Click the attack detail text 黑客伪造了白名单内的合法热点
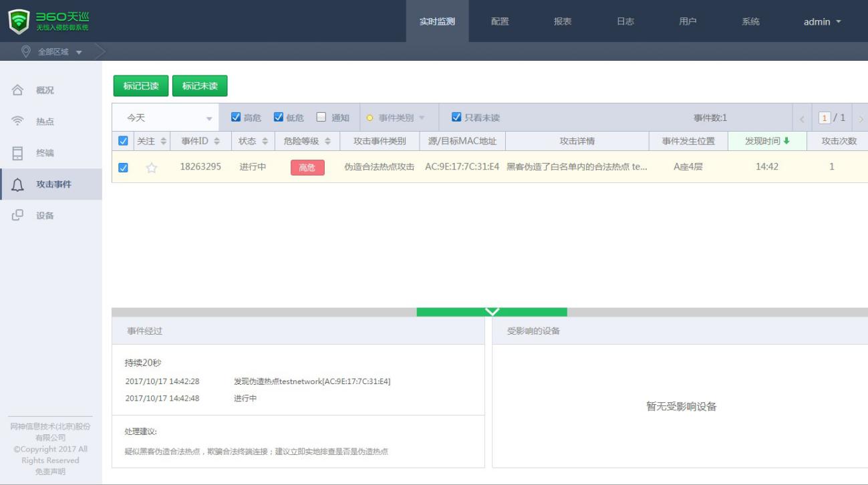This screenshot has width=868, height=485. coord(577,167)
